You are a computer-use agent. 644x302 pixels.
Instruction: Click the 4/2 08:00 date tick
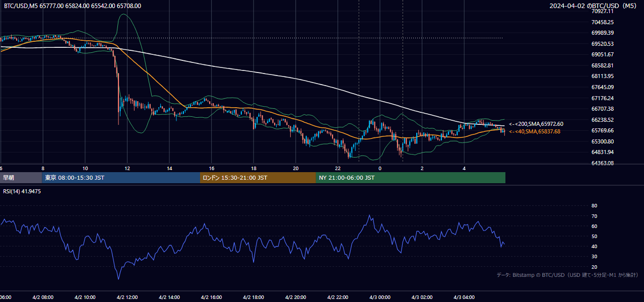[42, 297]
